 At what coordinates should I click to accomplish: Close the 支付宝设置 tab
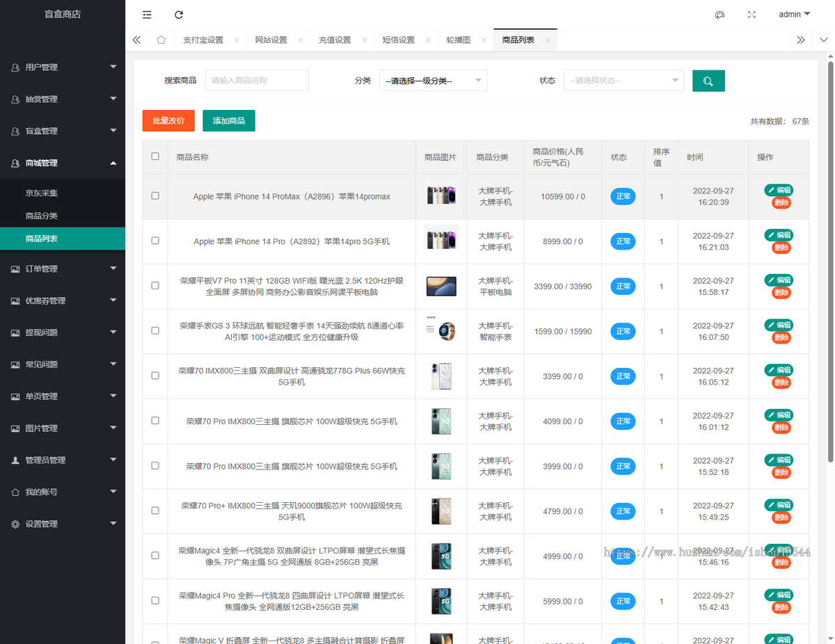[x=237, y=40]
